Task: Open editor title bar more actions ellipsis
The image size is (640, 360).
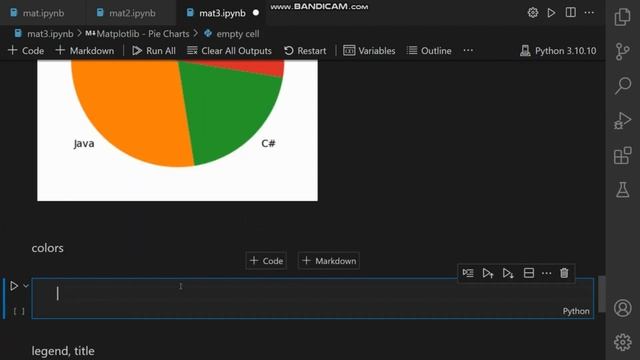Action: point(589,13)
